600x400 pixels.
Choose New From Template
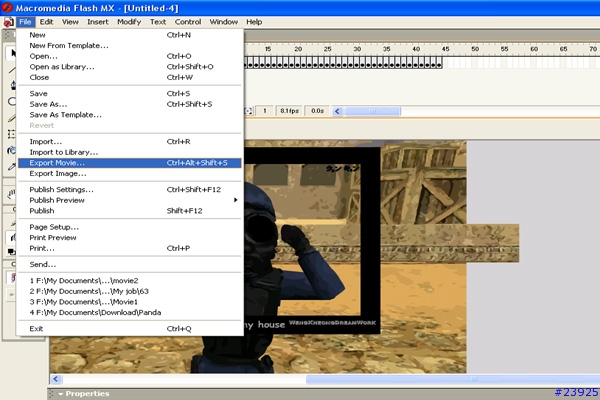(130, 46)
